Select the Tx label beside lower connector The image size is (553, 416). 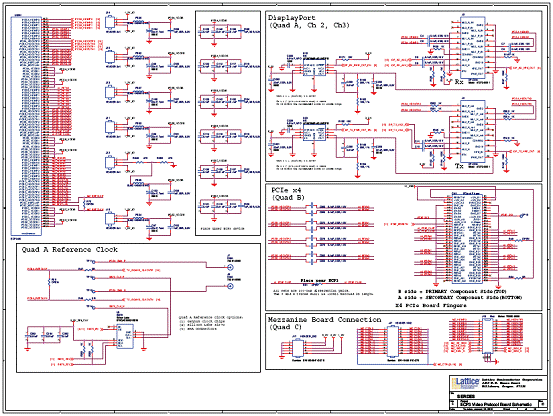pos(459,166)
